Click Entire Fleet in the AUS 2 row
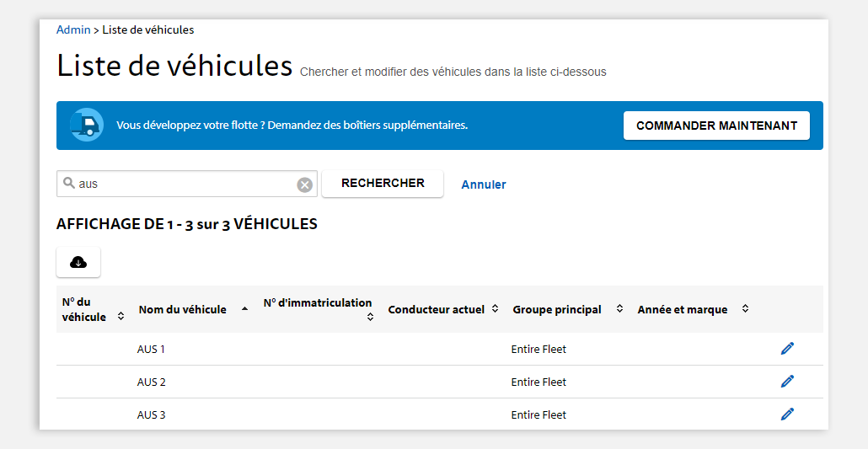Image resolution: width=868 pixels, height=449 pixels. point(538,382)
